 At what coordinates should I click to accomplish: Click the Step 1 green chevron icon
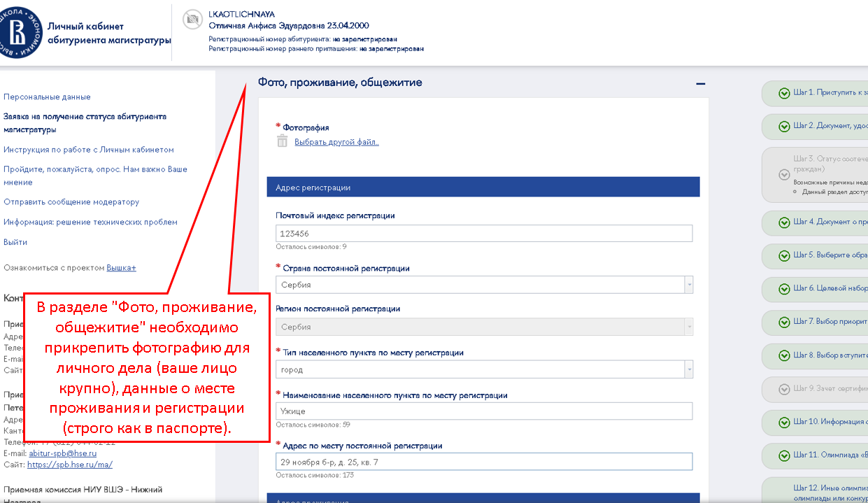pyautogui.click(x=784, y=93)
